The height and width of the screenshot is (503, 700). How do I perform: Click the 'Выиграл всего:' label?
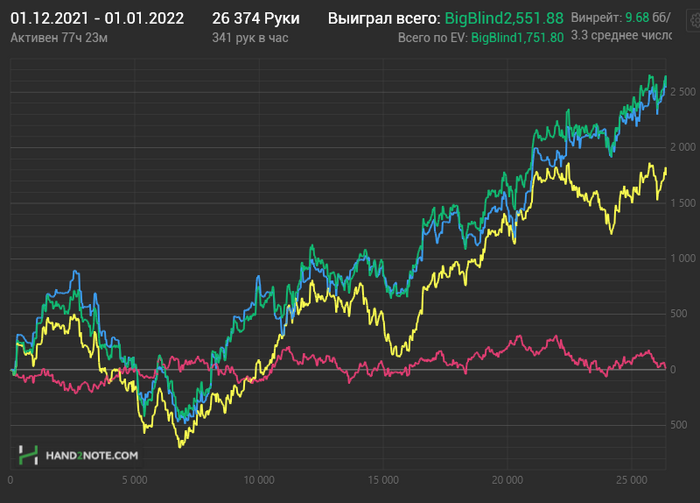[384, 18]
